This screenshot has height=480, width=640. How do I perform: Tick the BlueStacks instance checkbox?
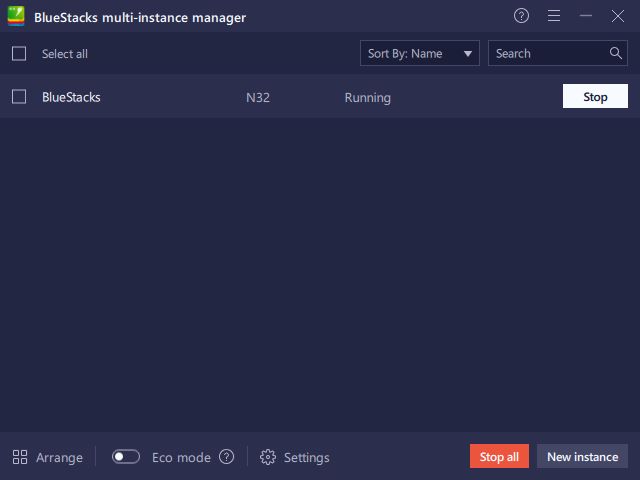(x=19, y=97)
